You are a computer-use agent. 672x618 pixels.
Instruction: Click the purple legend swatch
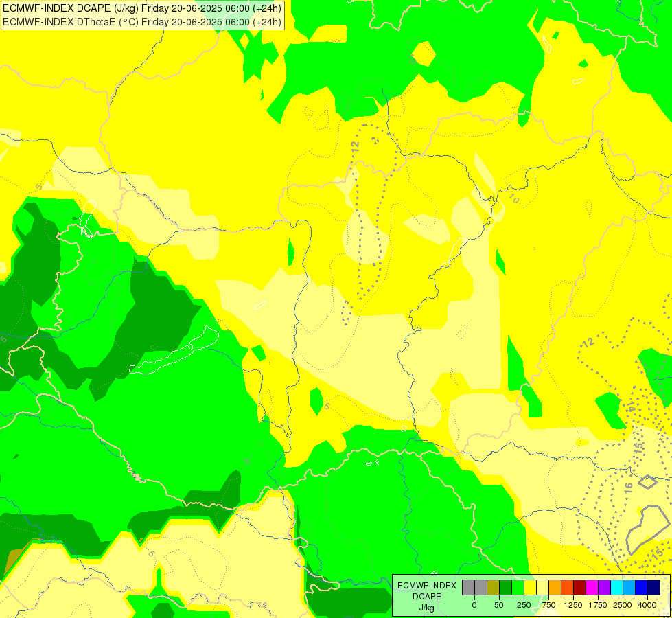coord(604,587)
